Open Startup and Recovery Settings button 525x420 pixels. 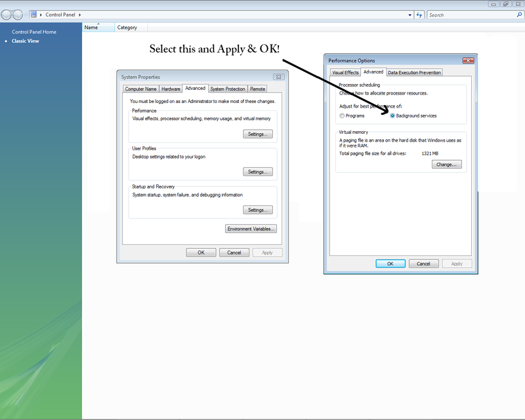coord(258,210)
